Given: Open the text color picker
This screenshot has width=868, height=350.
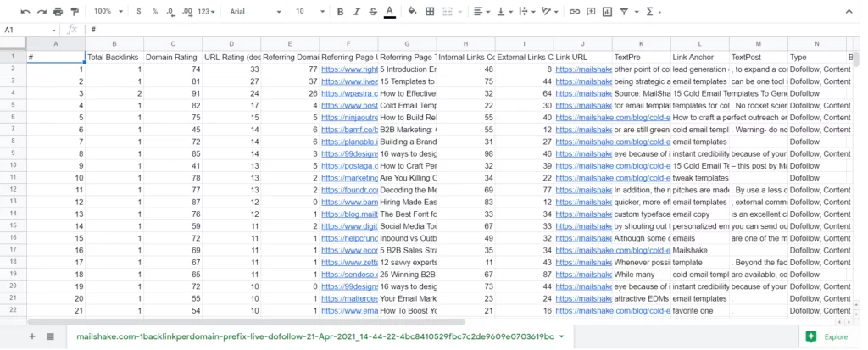Looking at the screenshot, I should (x=390, y=12).
